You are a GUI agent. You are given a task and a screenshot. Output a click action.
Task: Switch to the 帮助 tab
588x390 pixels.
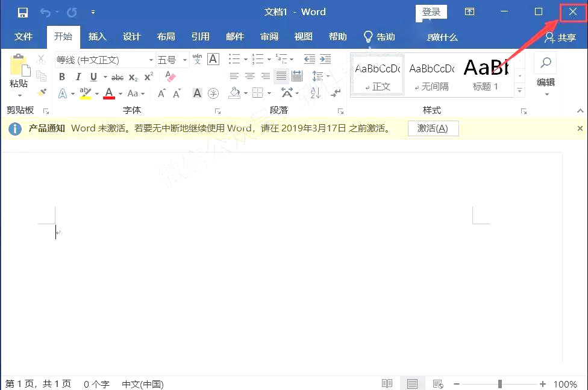click(x=337, y=37)
